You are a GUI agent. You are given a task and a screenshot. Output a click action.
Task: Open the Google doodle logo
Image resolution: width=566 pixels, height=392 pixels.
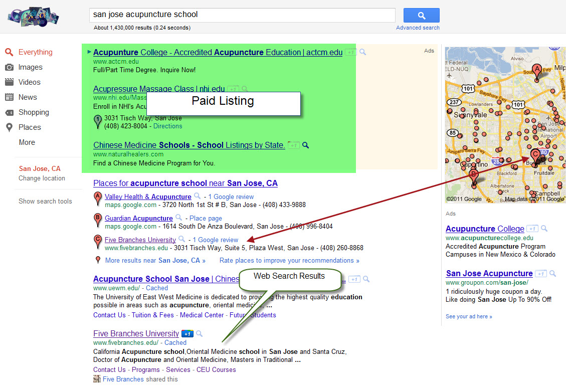[33, 17]
